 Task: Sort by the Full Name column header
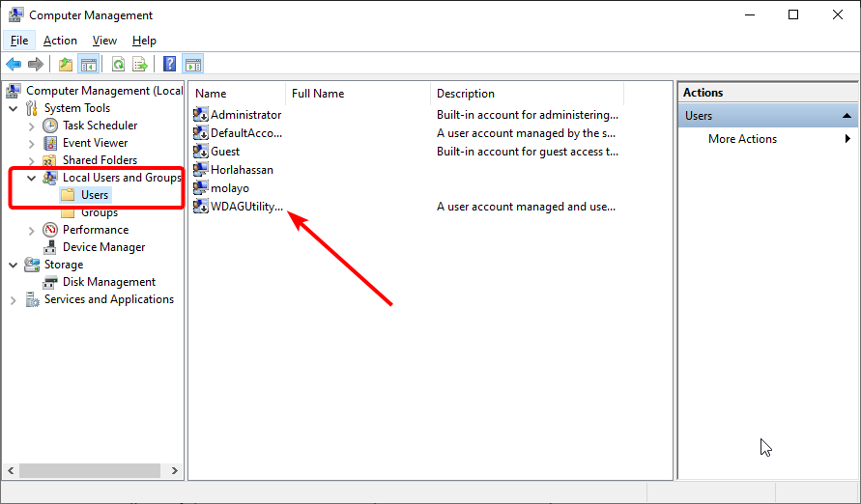(358, 94)
